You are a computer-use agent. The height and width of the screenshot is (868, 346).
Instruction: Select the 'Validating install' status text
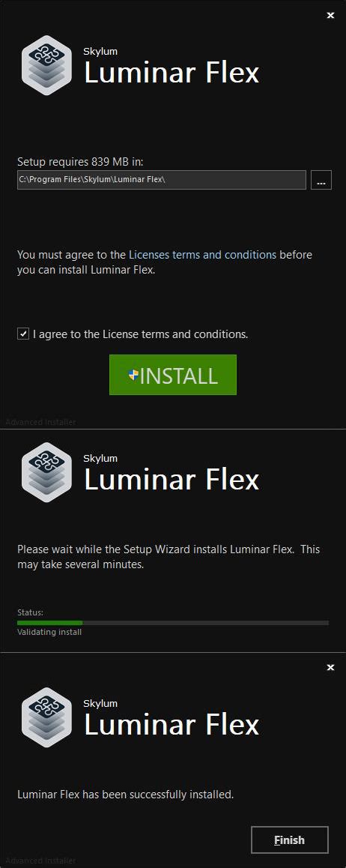pos(49,632)
